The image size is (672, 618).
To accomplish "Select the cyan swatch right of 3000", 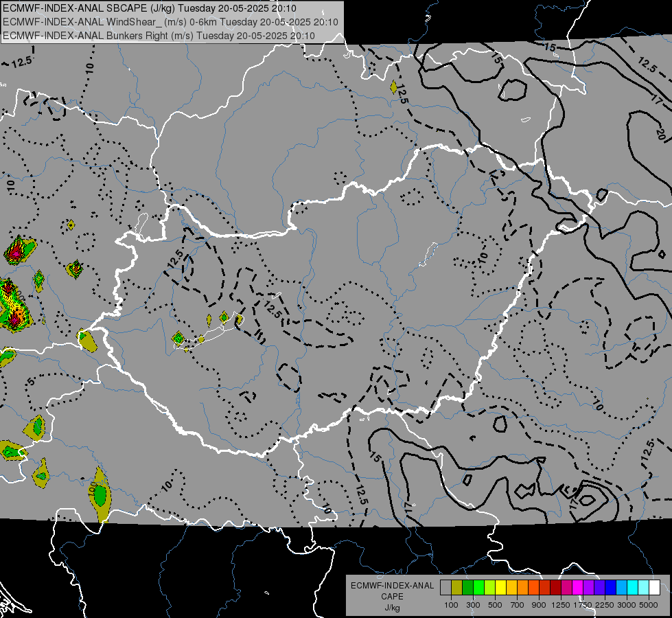I will [x=632, y=587].
